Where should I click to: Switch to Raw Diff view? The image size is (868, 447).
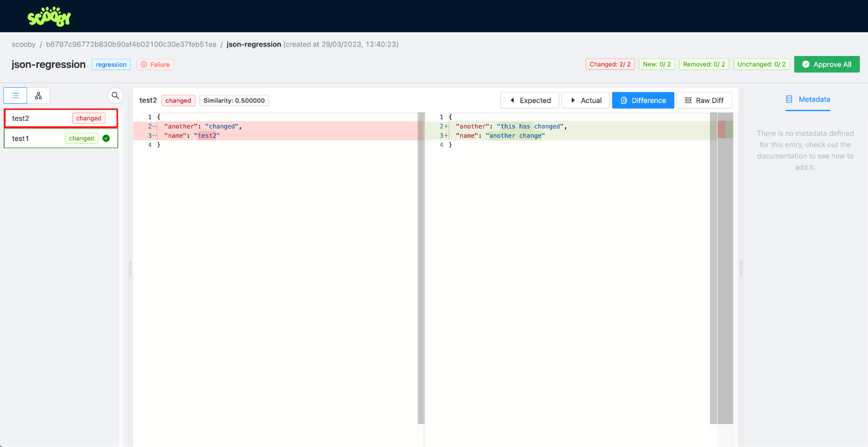(704, 100)
